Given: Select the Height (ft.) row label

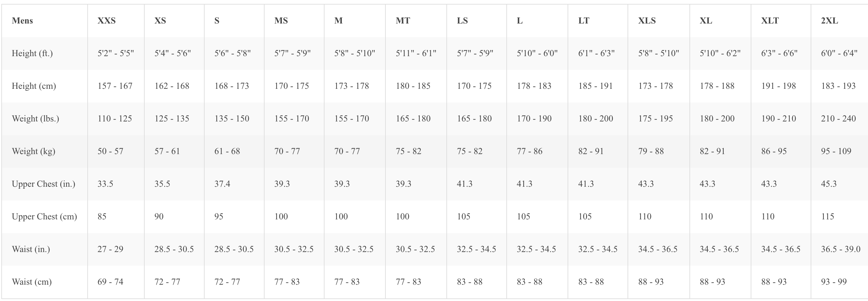Looking at the screenshot, I should pos(32,53).
